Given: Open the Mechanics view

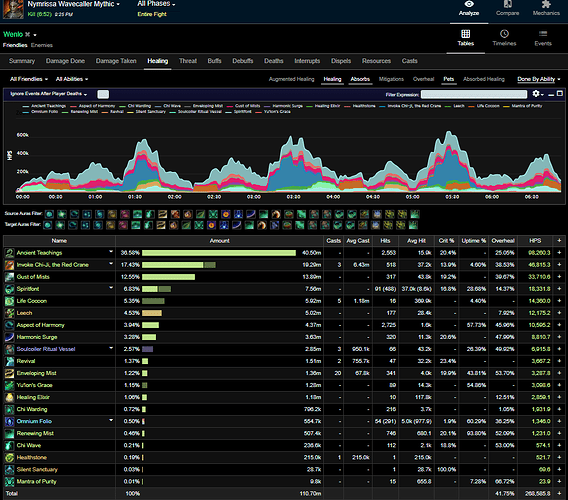Looking at the screenshot, I should (546, 8).
